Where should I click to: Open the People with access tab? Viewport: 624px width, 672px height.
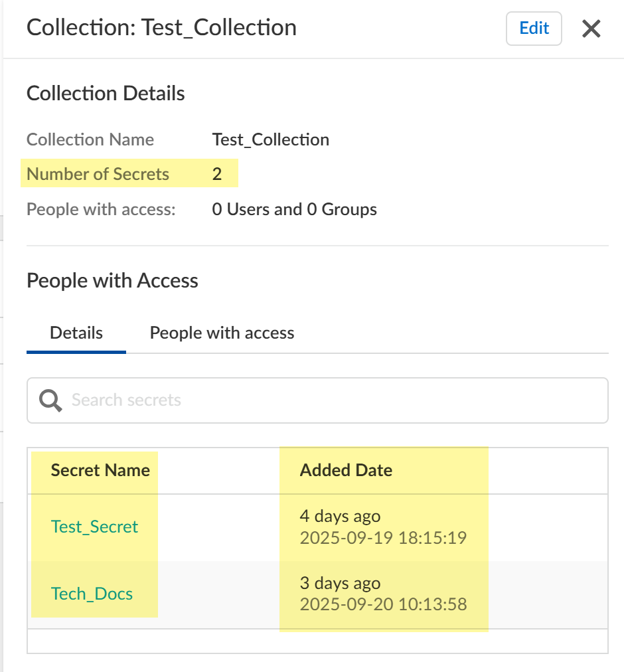(222, 333)
